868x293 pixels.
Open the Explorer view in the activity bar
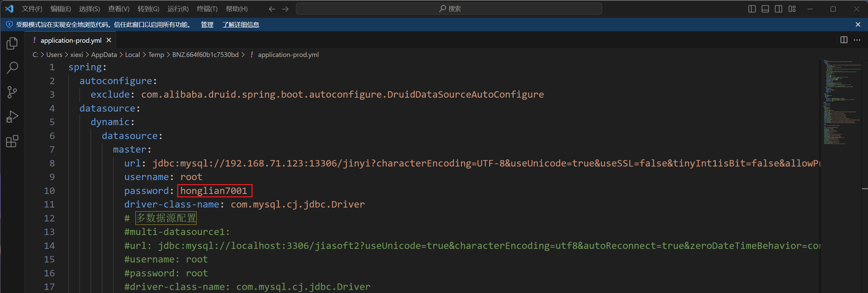pyautogui.click(x=12, y=43)
